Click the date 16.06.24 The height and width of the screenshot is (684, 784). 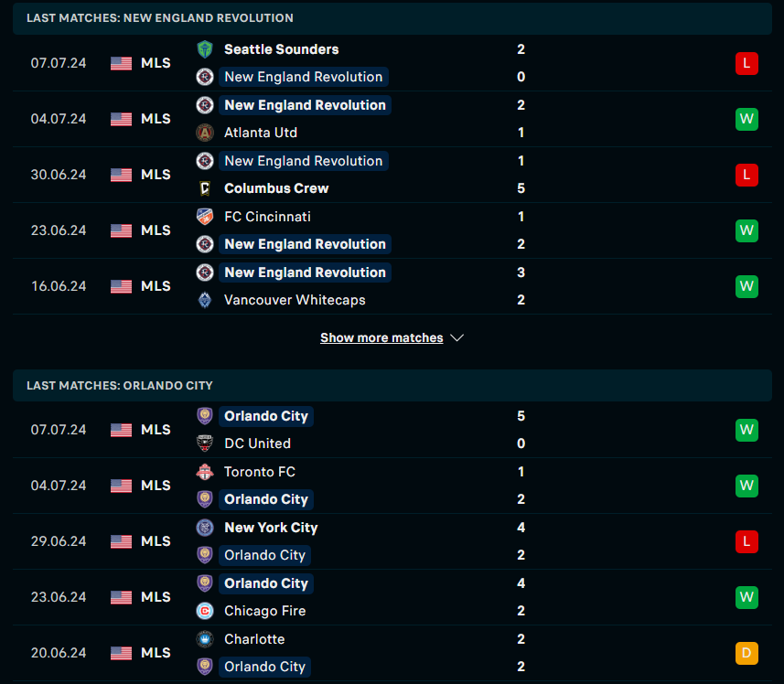[59, 286]
